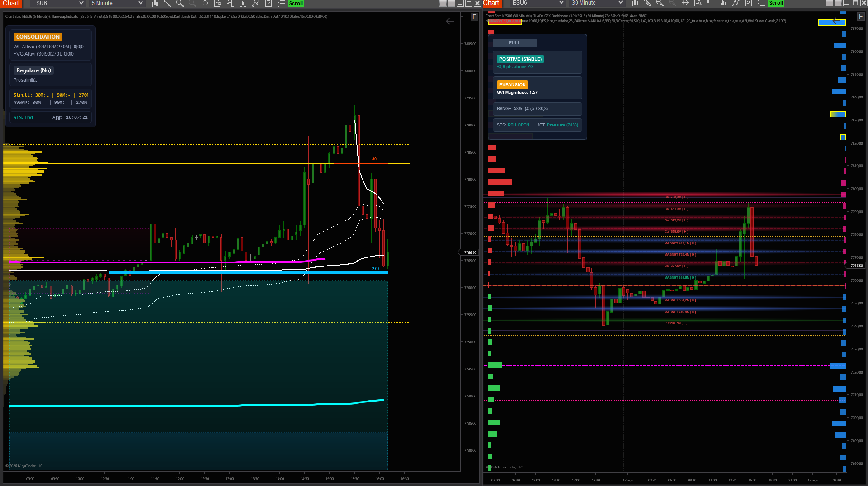Click the Regolare (No) badge
Screen dimensions: 868x486
coord(33,70)
